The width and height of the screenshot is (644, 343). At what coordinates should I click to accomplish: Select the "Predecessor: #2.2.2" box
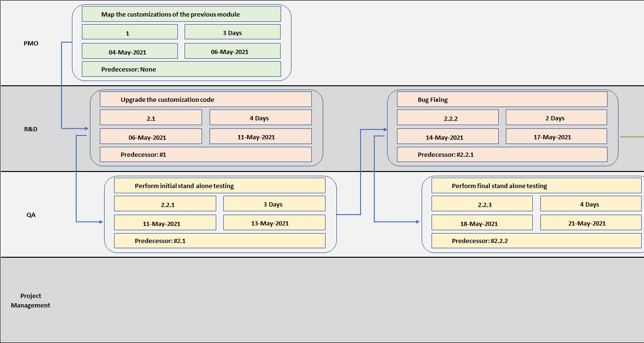[535, 241]
